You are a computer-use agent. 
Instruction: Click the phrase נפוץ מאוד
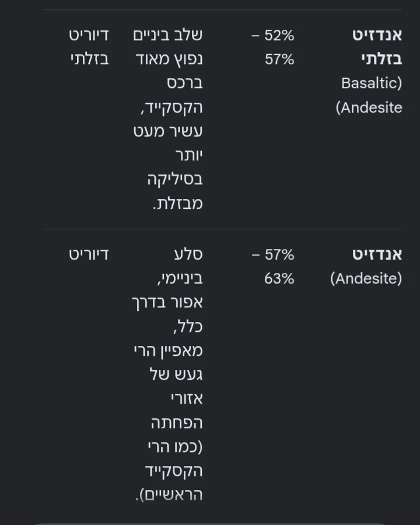click(169, 60)
